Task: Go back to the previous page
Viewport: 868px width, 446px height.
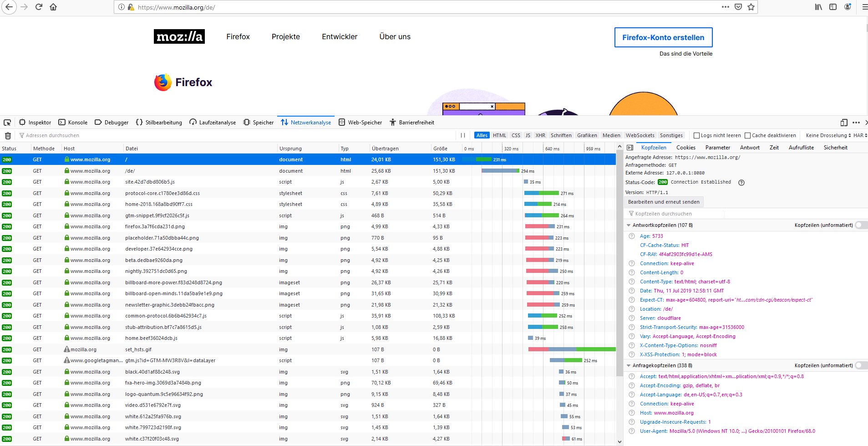Action: tap(9, 7)
